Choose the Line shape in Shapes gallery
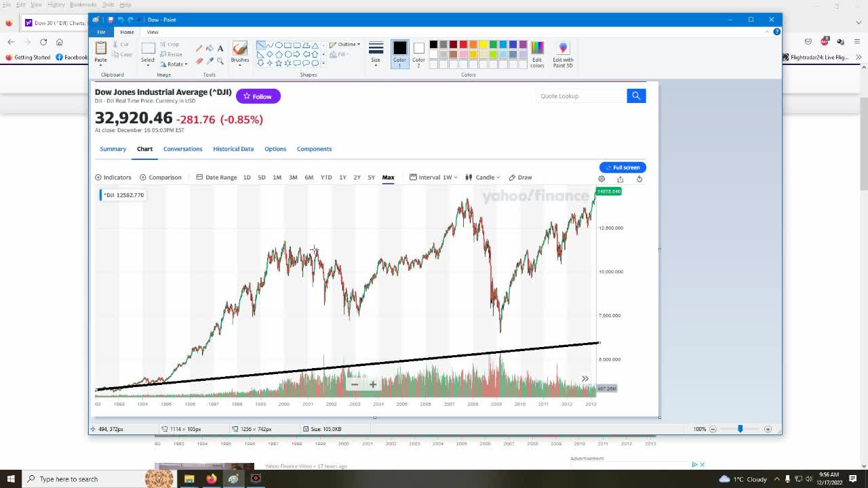This screenshot has height=488, width=868. 261,45
